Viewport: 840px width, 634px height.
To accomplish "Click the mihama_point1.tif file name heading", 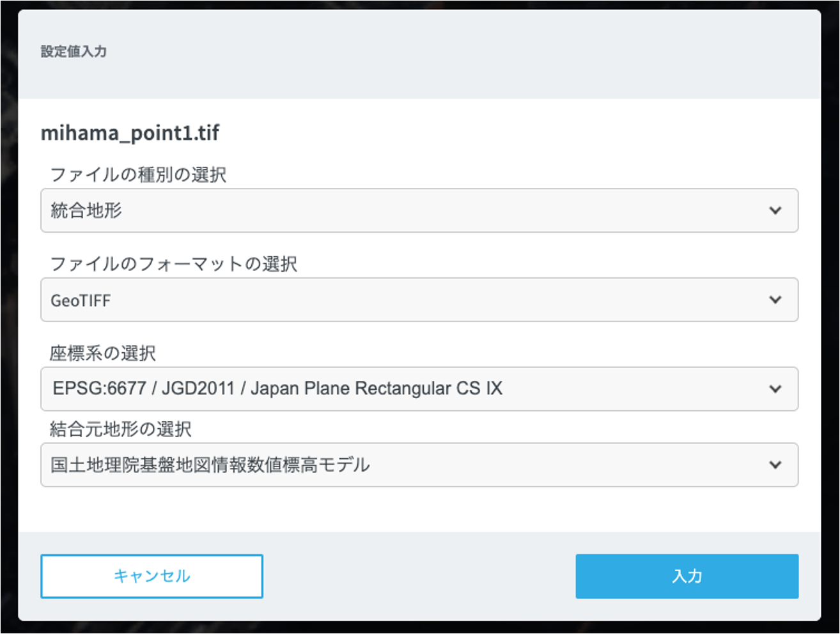I will point(130,134).
